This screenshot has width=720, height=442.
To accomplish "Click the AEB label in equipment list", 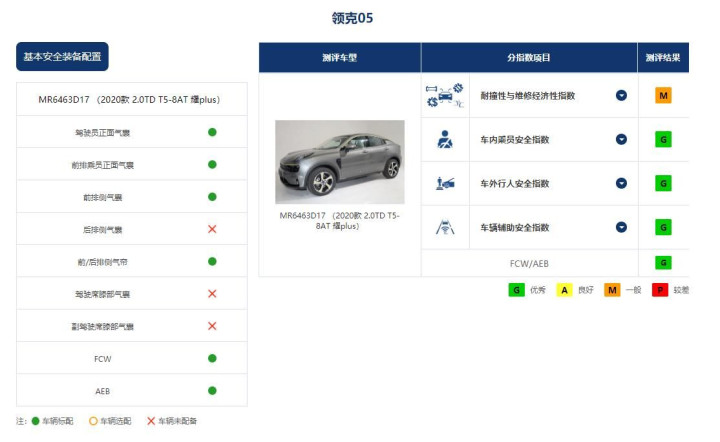I will 102,392.
